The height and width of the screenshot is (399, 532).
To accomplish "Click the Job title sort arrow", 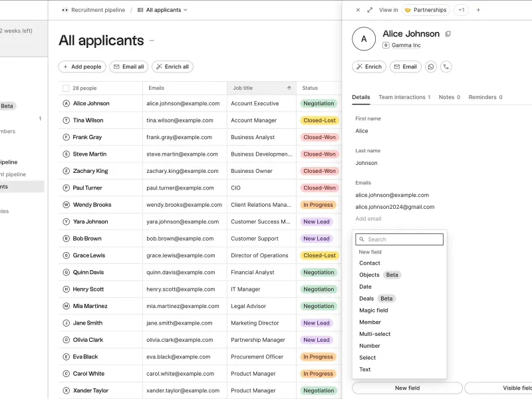I will click(289, 88).
